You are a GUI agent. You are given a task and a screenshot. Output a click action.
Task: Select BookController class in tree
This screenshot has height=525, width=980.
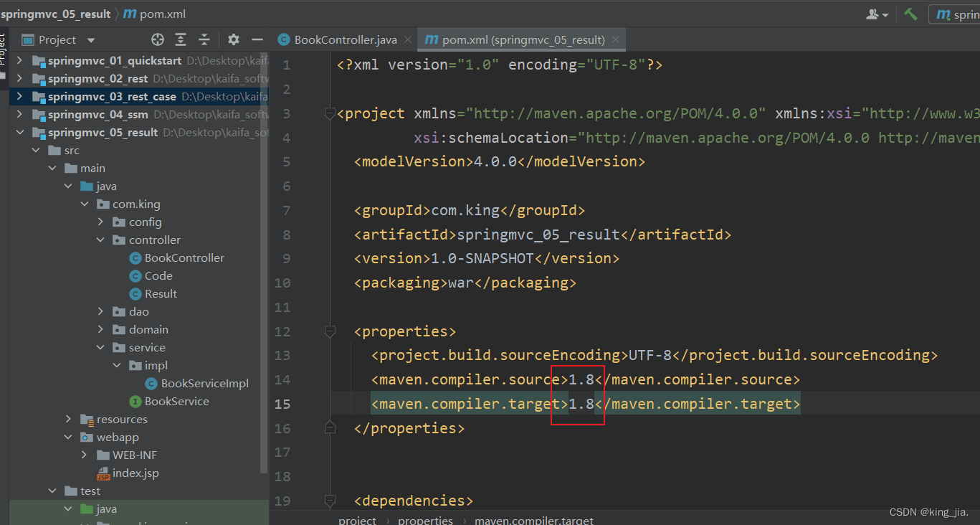click(176, 257)
